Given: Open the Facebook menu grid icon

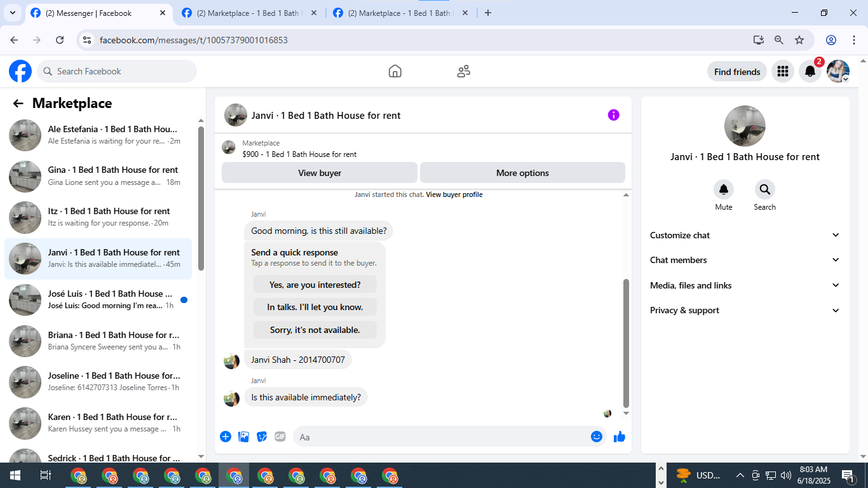Looking at the screenshot, I should [783, 72].
